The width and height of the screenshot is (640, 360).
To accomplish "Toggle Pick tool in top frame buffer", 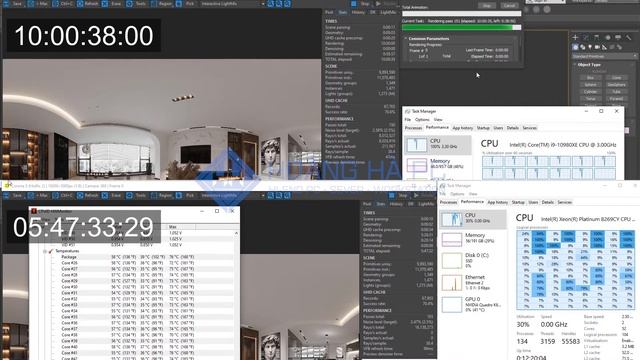I will tap(186, 4).
